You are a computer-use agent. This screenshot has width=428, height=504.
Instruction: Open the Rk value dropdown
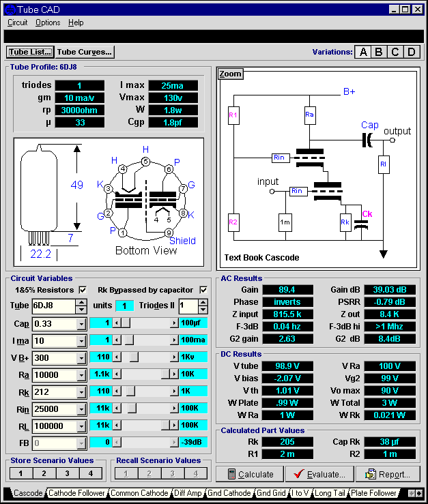(x=81, y=392)
